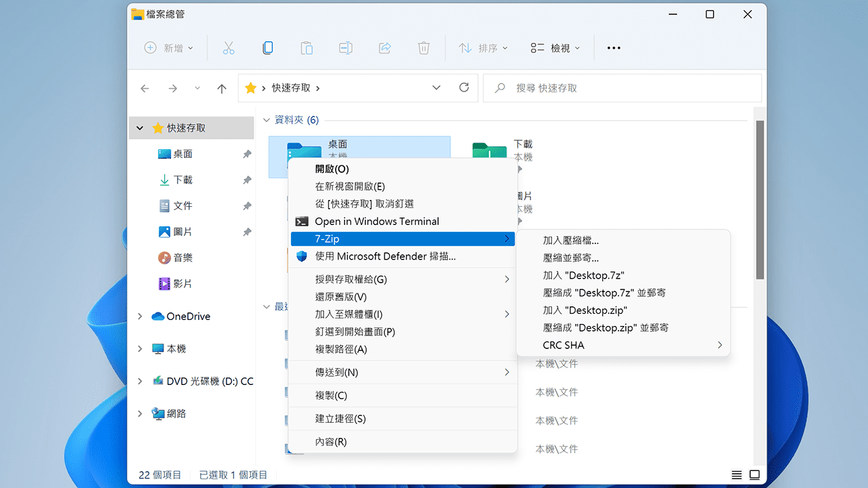Open the three-dot See more menu
Viewport: 868px width, 488px height.
614,48
